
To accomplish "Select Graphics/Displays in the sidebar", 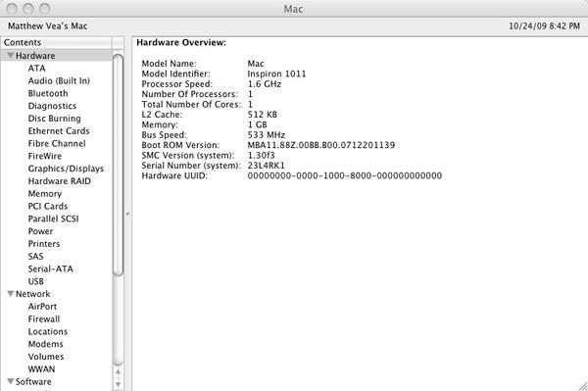I will coord(66,169).
